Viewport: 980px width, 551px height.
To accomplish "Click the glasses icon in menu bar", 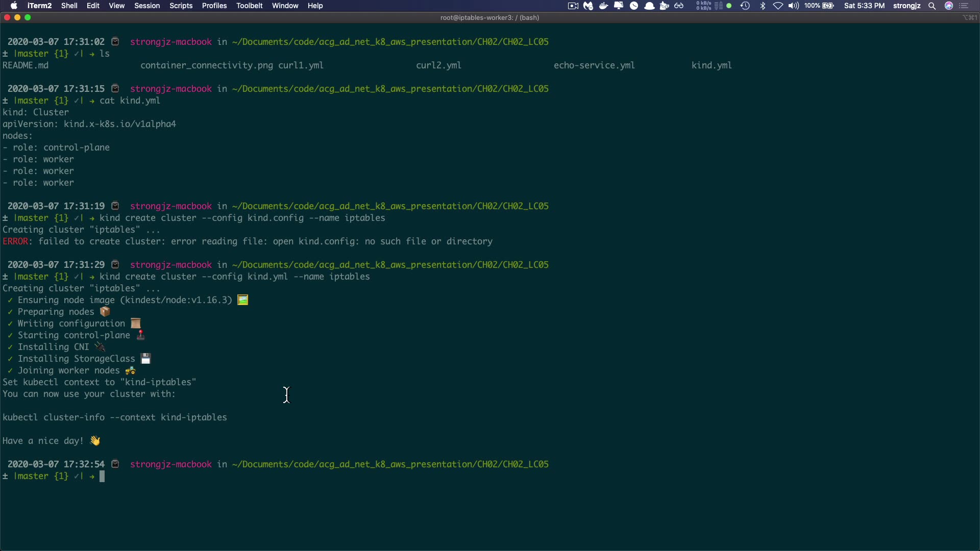I will click(679, 6).
